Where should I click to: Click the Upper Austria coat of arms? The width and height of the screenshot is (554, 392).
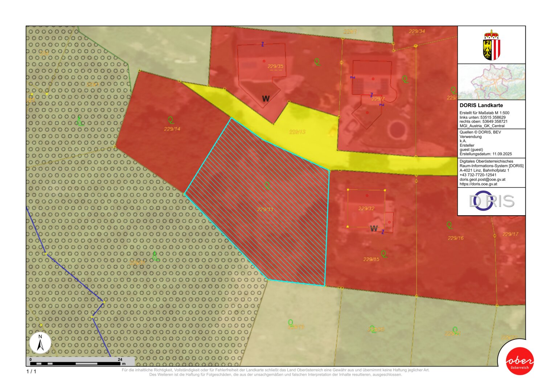(492, 45)
